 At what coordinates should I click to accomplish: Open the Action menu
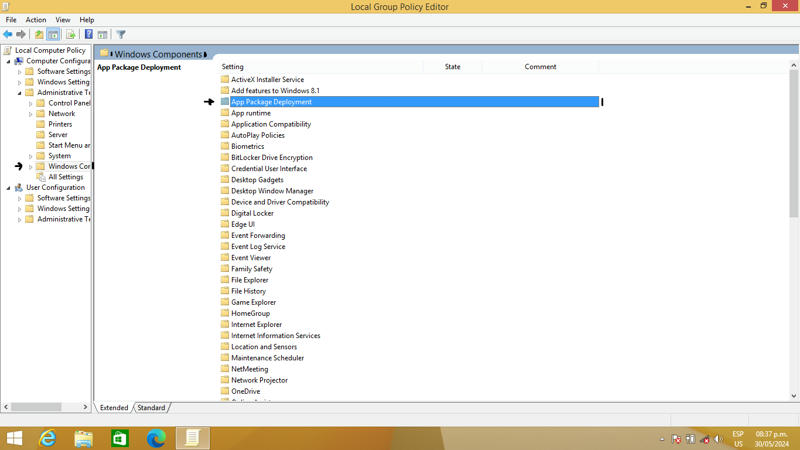(x=36, y=19)
